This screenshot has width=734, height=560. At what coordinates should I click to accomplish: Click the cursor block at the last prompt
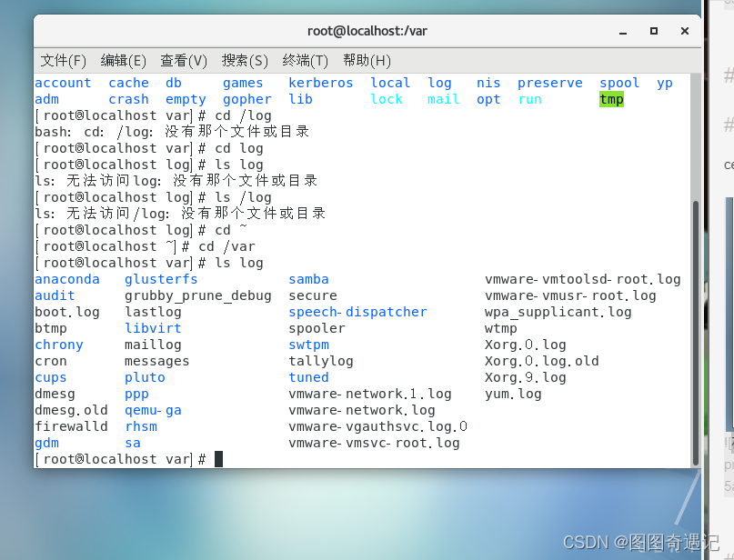pyautogui.click(x=218, y=459)
